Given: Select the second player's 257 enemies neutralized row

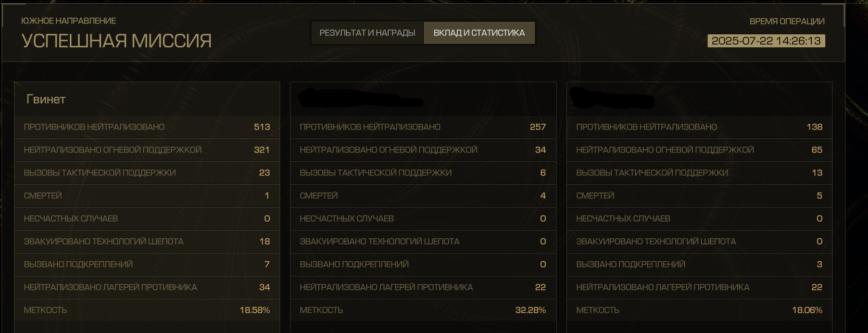Looking at the screenshot, I should pos(423,127).
